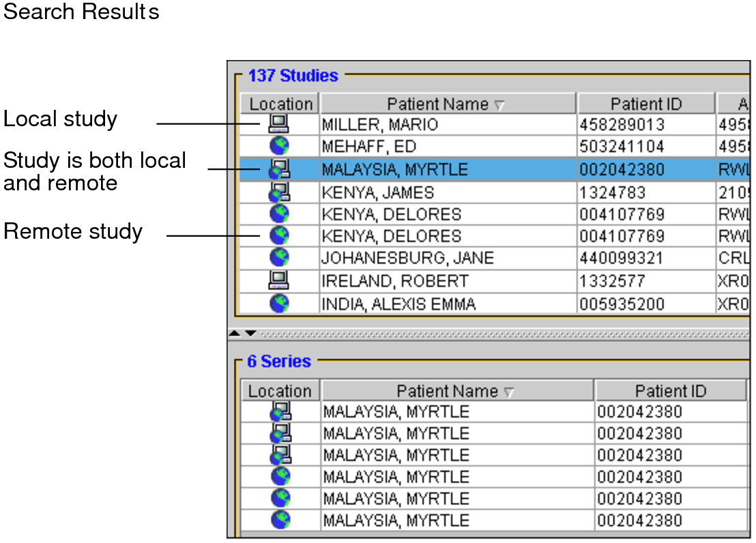Click the globe icon for INDIA, ALEXIS EMMA
The image size is (756, 543).
point(279,303)
